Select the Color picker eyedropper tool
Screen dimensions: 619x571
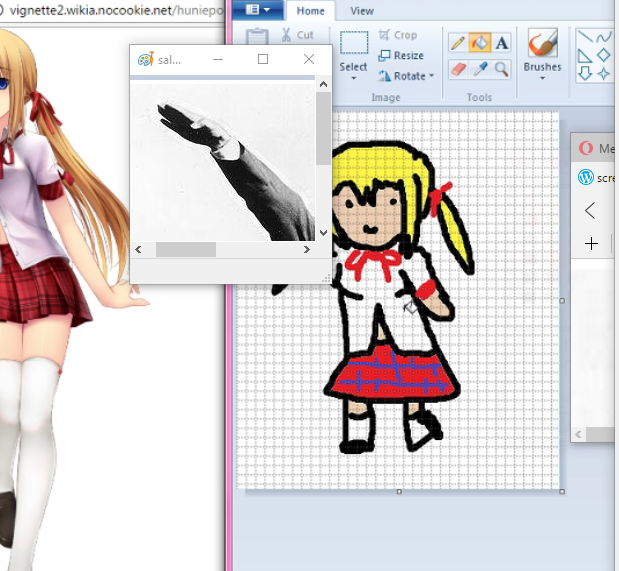pyautogui.click(x=480, y=69)
